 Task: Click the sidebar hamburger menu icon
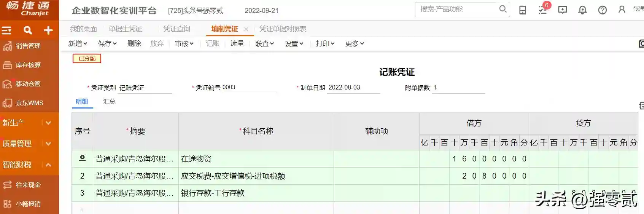pyautogui.click(x=7, y=30)
